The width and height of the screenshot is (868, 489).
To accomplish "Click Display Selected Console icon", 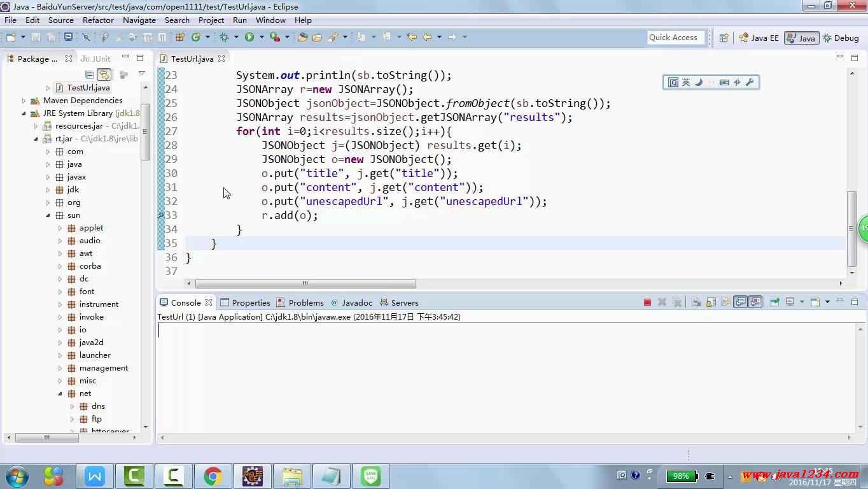I will 790,302.
